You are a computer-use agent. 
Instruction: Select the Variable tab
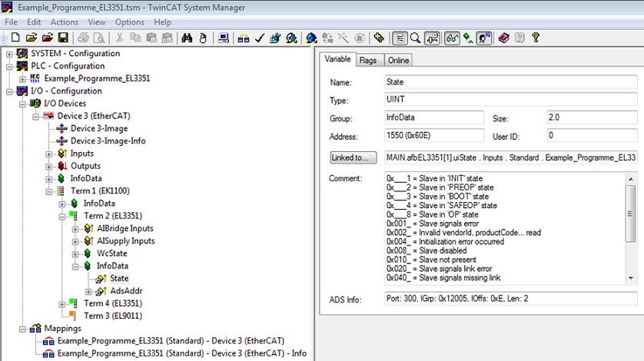(x=337, y=59)
